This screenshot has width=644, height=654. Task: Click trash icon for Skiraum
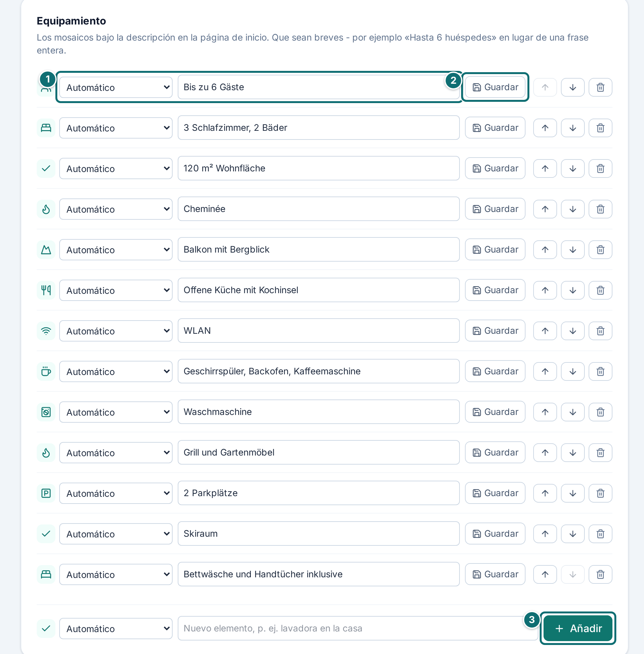pyautogui.click(x=600, y=534)
